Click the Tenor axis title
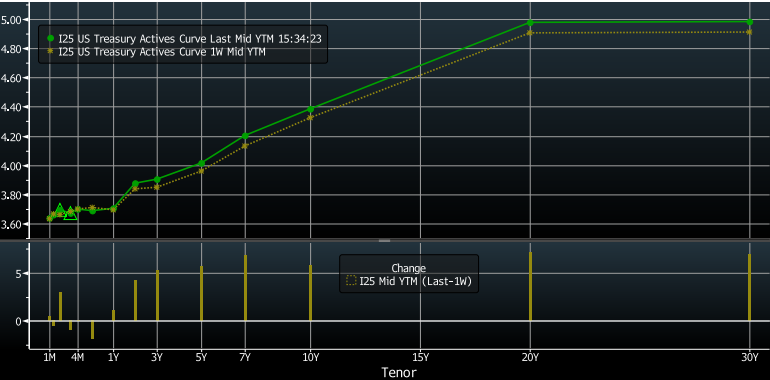Viewport: 770px width, 380px height. point(399,373)
